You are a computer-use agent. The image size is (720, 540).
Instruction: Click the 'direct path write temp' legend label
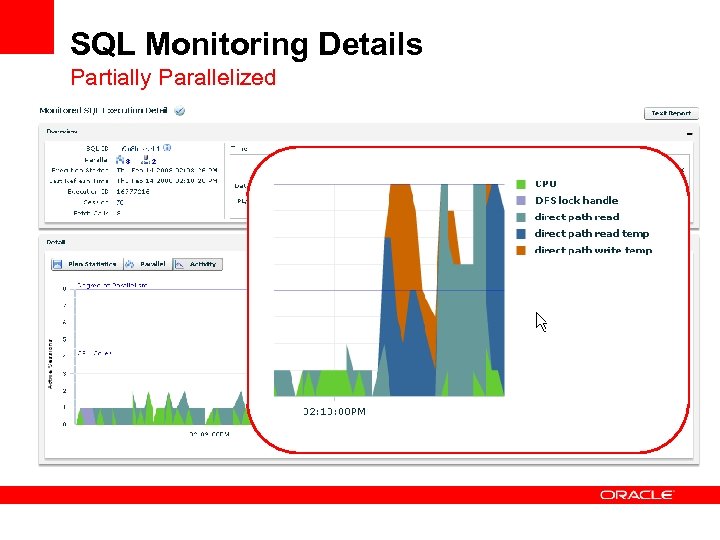593,250
